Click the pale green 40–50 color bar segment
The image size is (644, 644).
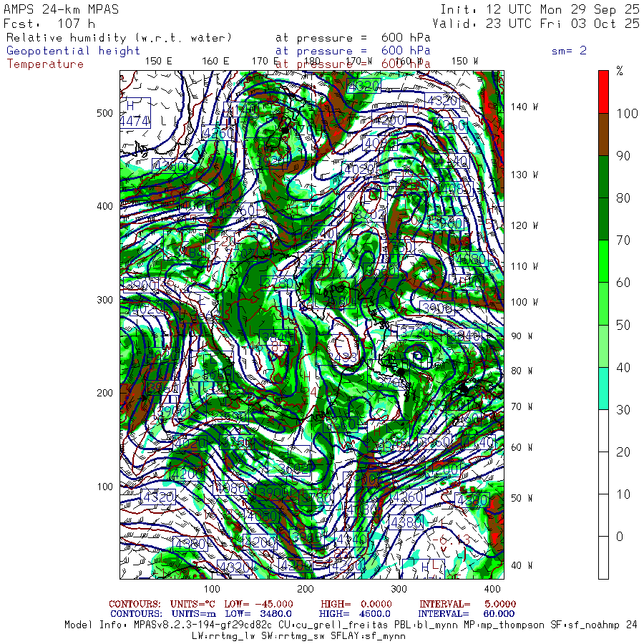(603, 346)
